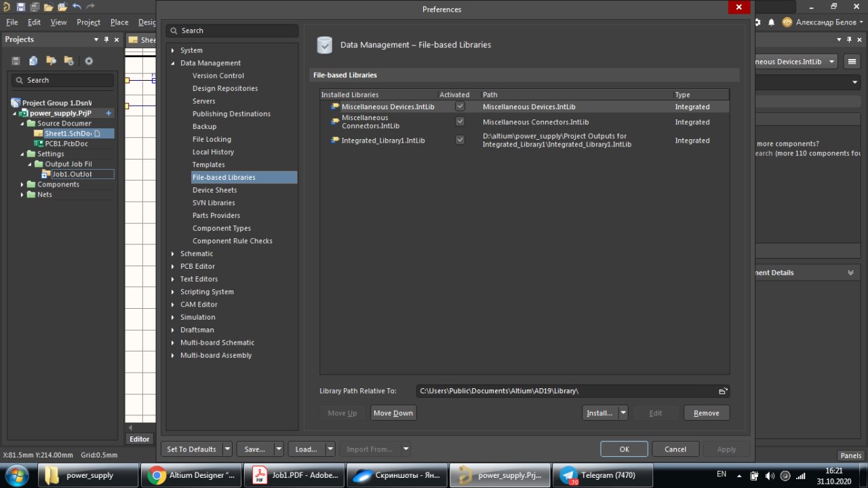
Task: Click the network signal icon in system tray
Action: click(x=801, y=476)
